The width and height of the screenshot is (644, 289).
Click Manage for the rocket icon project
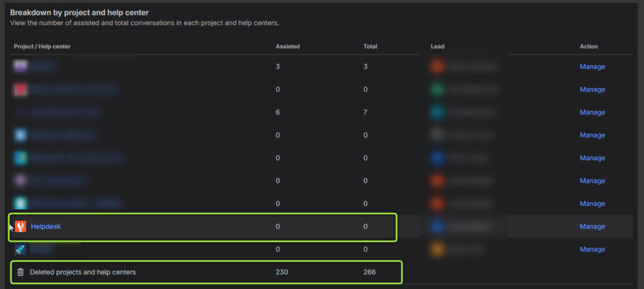tap(592, 249)
